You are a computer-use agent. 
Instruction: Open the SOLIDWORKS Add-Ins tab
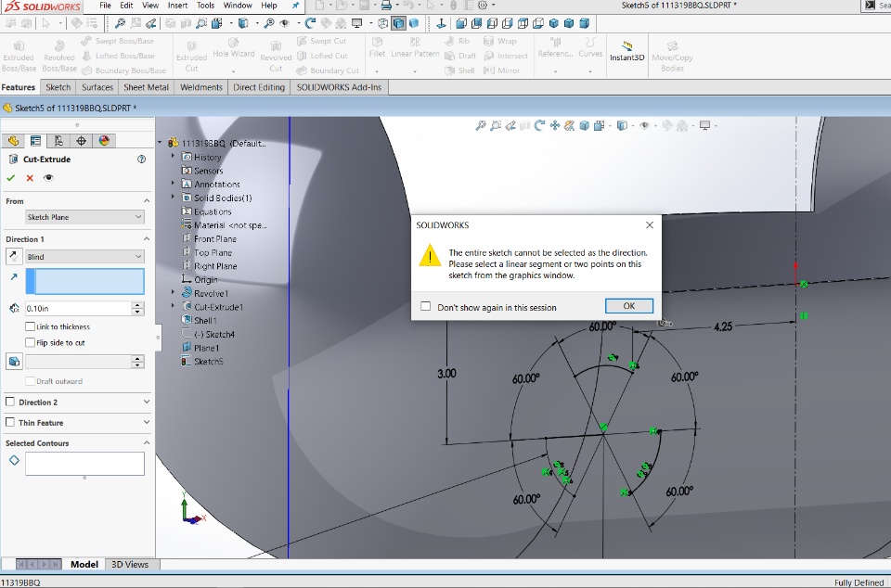point(339,87)
